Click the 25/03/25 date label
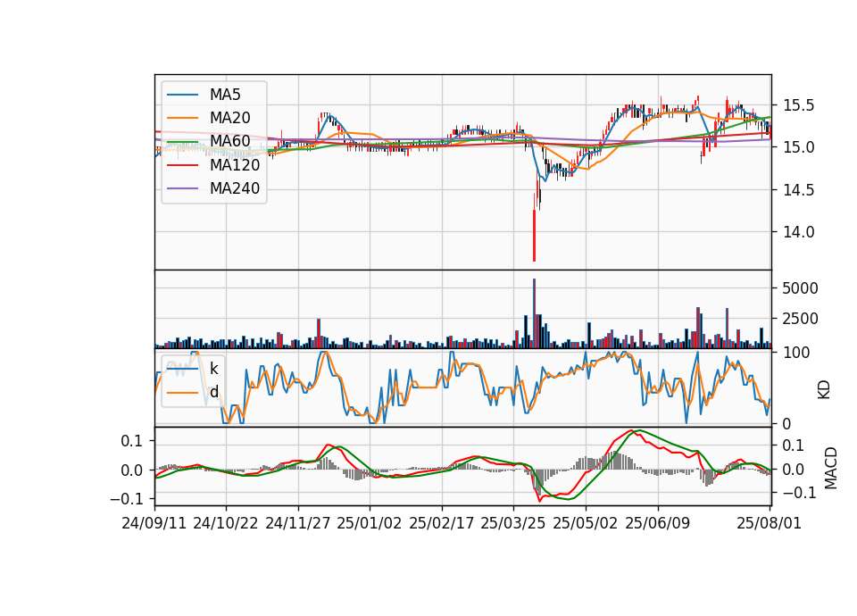 pyautogui.click(x=513, y=523)
